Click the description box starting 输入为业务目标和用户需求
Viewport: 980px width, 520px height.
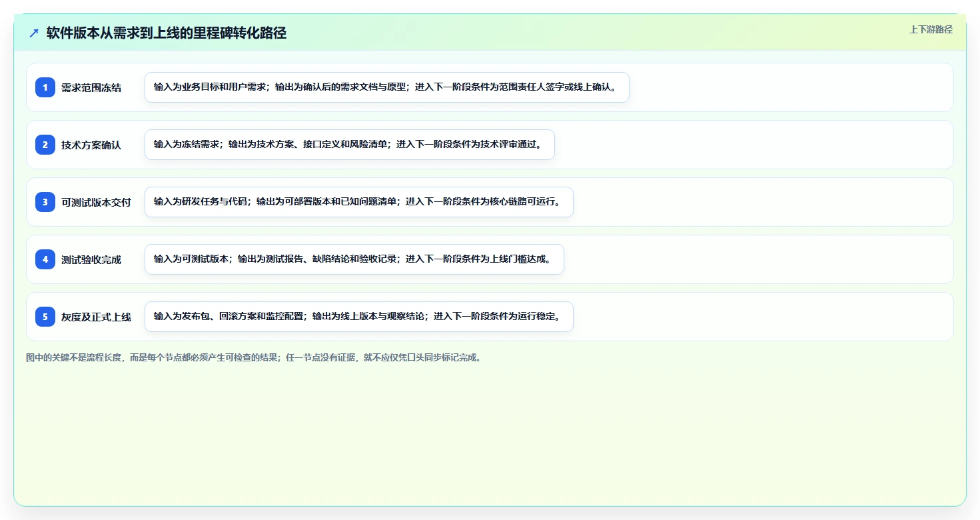click(387, 87)
